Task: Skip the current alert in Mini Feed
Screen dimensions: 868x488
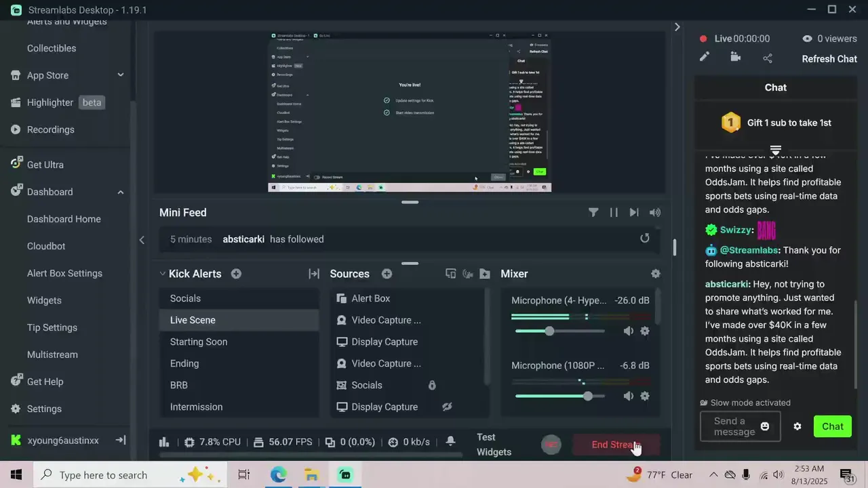Action: [x=634, y=212]
